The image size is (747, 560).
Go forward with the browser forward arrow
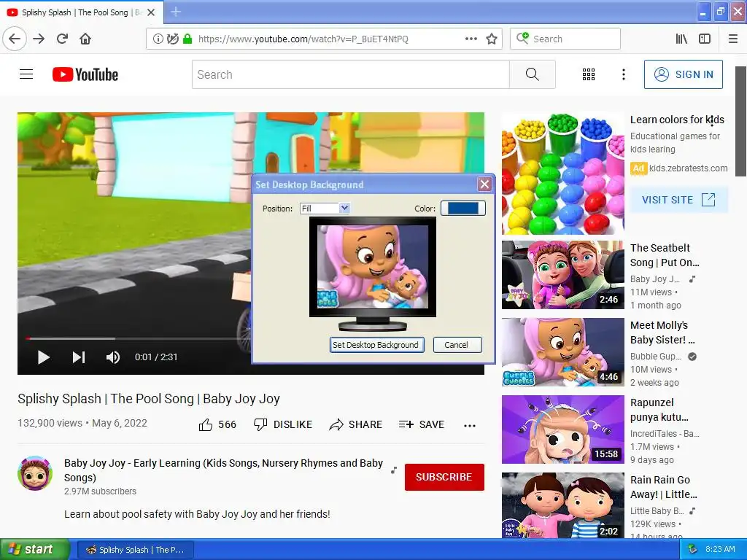39,39
